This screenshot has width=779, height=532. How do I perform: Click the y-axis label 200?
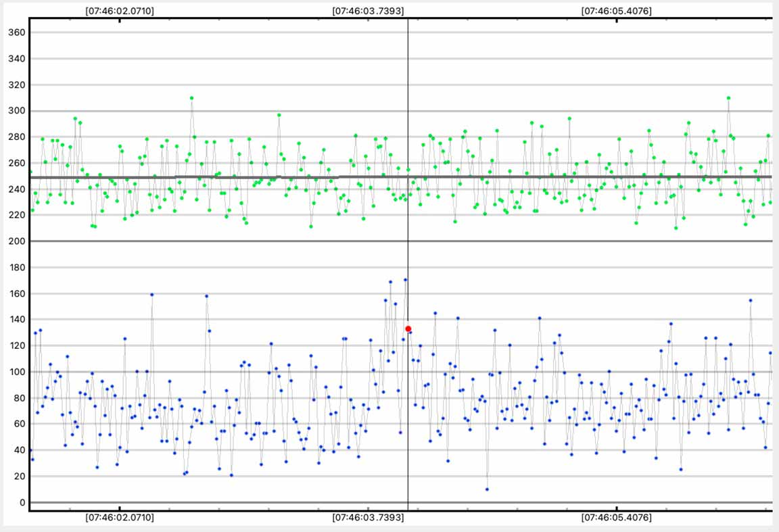click(x=16, y=241)
